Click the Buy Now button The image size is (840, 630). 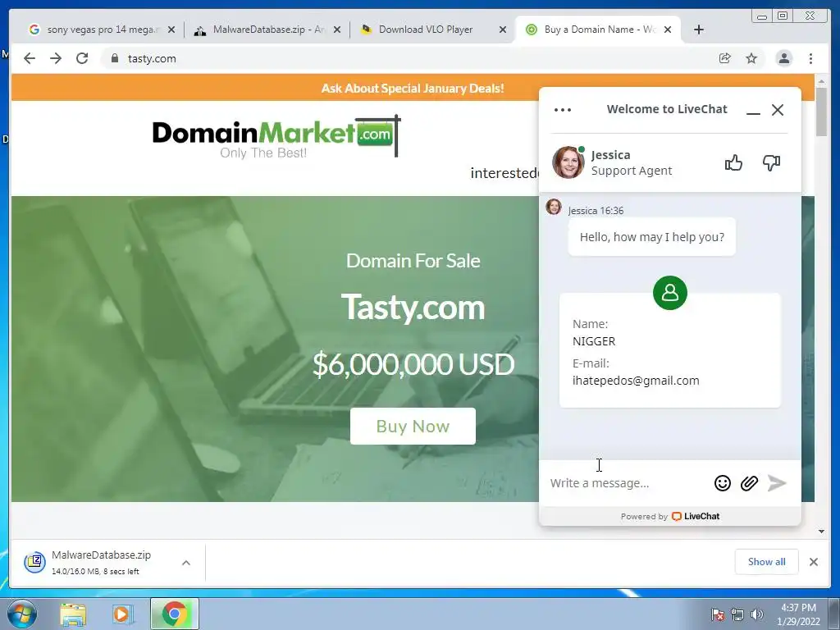coord(413,426)
